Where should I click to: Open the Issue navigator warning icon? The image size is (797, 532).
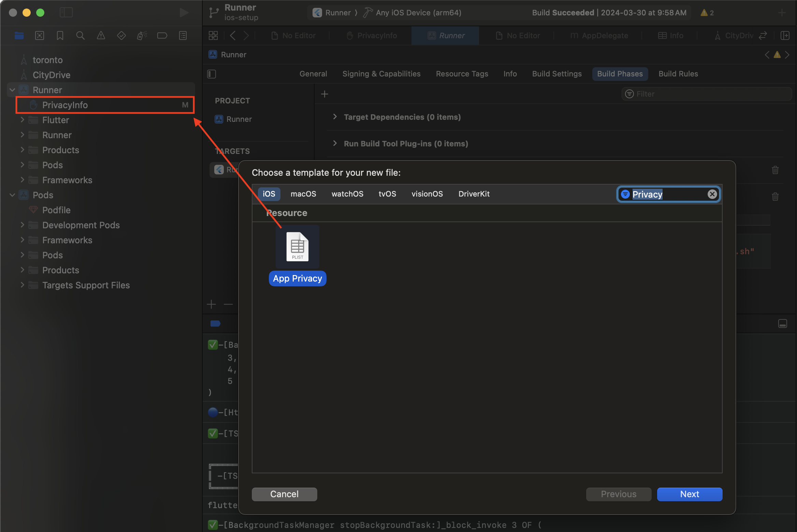coord(101,35)
